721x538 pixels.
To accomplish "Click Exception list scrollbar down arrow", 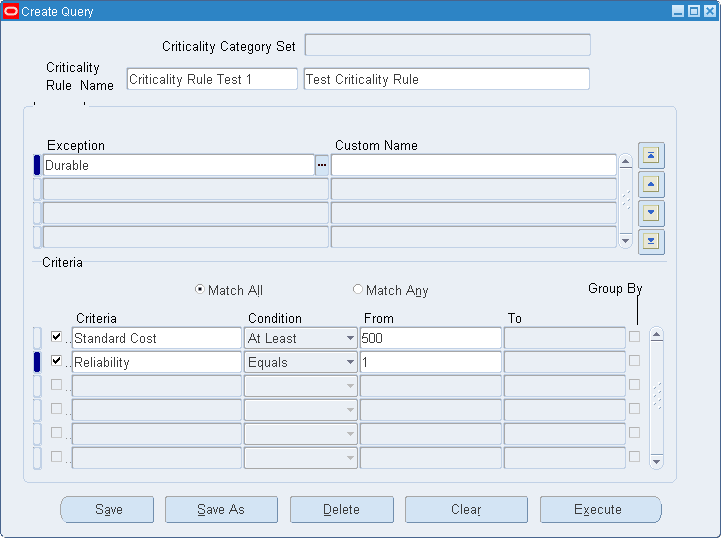I will click(x=625, y=240).
